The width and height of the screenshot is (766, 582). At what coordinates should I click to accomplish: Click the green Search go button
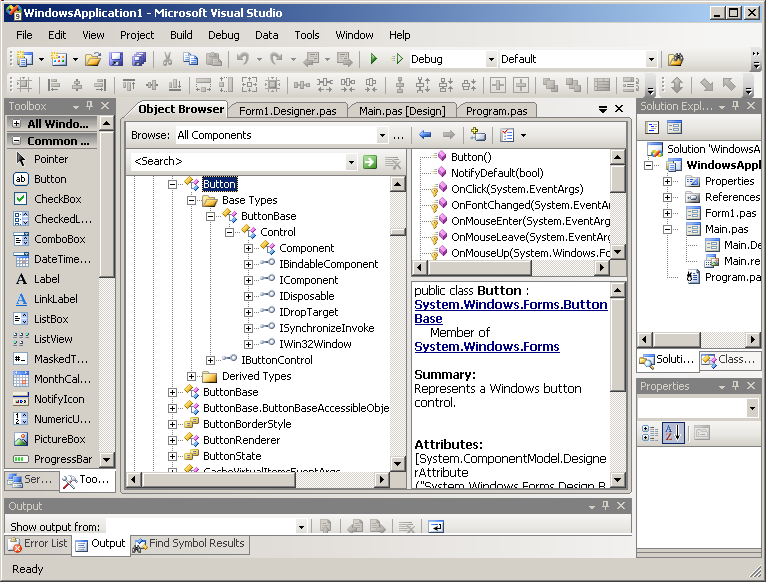coord(370,162)
